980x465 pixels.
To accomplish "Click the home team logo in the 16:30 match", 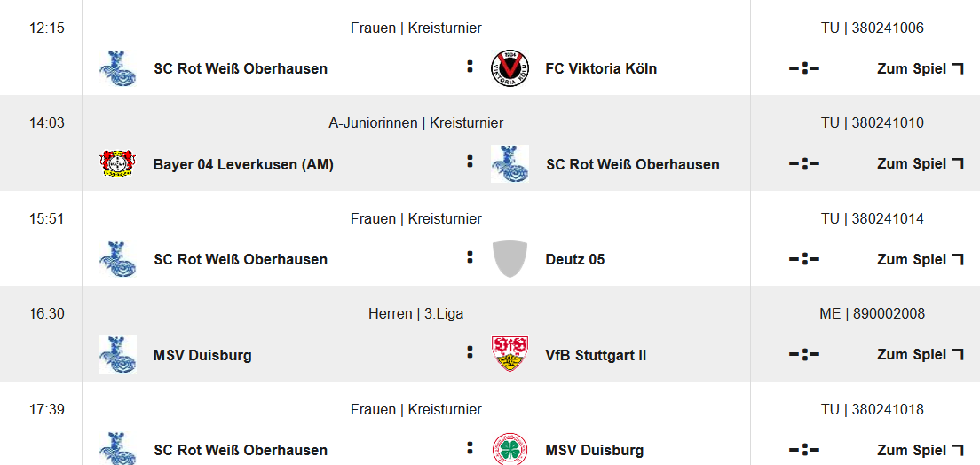I will 117,355.
